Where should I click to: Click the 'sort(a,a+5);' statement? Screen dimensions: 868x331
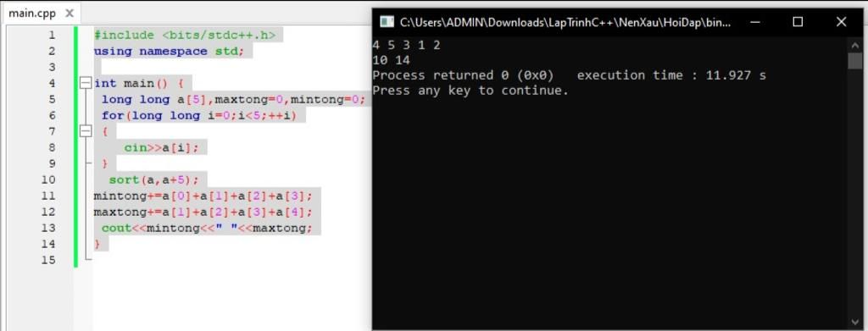point(153,179)
